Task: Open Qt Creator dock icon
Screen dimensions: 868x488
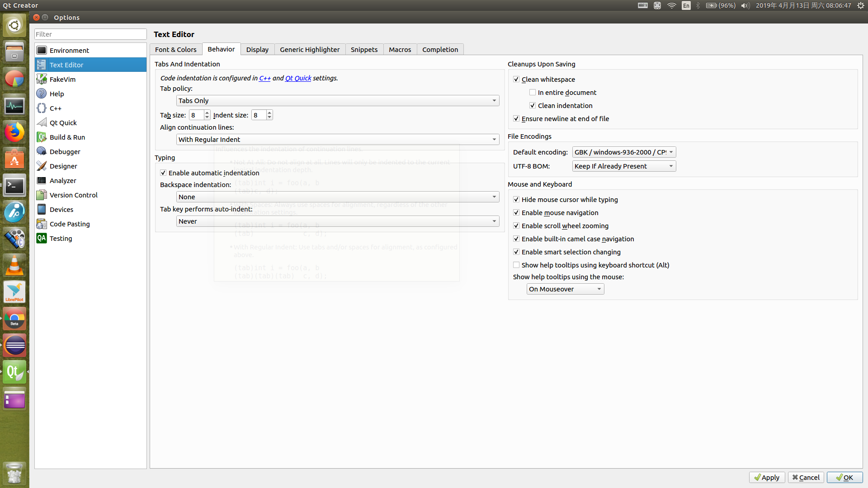Action: [14, 372]
